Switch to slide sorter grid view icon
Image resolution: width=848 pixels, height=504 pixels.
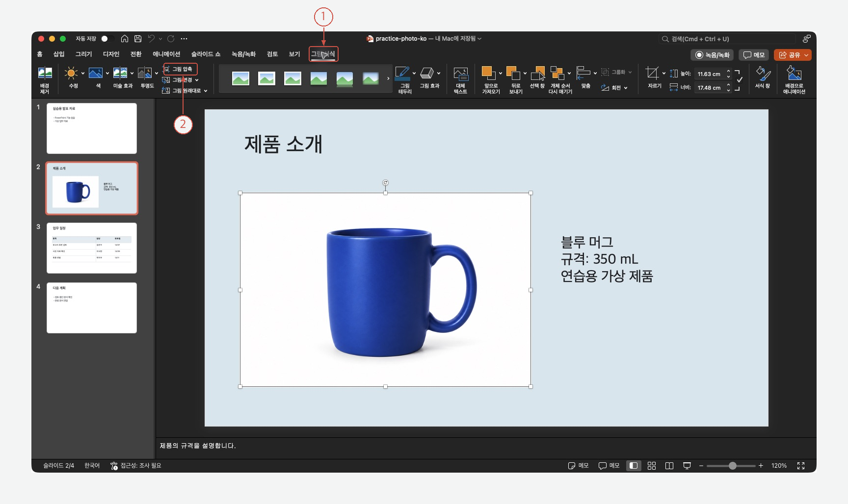pyautogui.click(x=652, y=466)
